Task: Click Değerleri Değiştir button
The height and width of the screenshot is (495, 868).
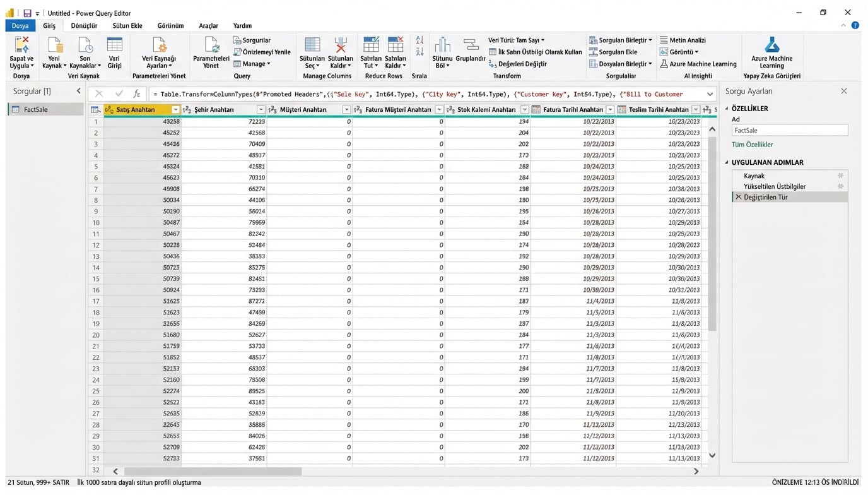Action: tap(518, 64)
